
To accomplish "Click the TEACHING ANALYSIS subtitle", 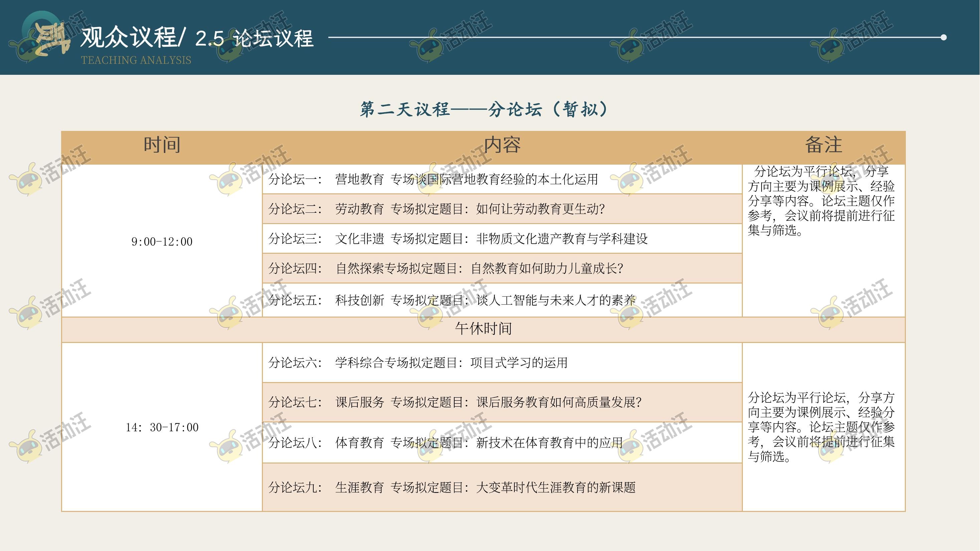I will (136, 60).
